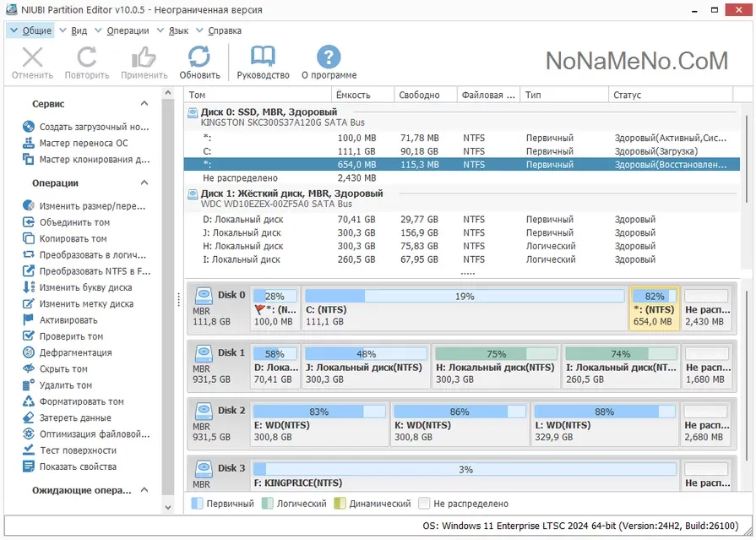Image resolution: width=756 pixels, height=540 pixels.
Task: Open the Руководство manual icon
Action: click(x=263, y=57)
